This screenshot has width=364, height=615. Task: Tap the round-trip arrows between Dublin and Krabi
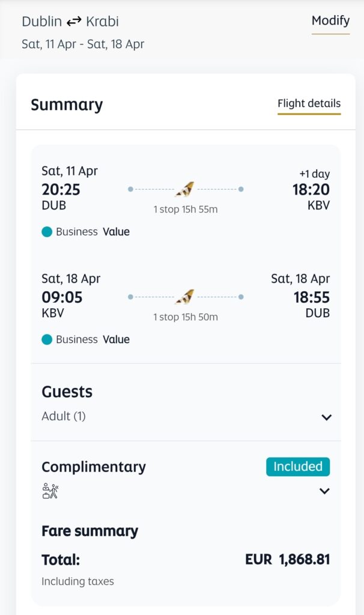[x=74, y=22]
